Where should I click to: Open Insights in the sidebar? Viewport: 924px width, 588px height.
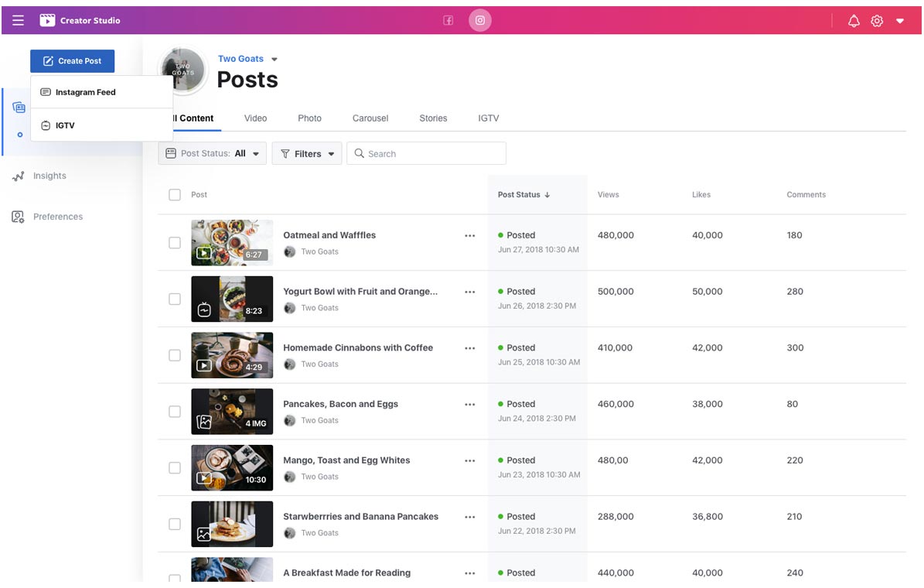coord(39,176)
